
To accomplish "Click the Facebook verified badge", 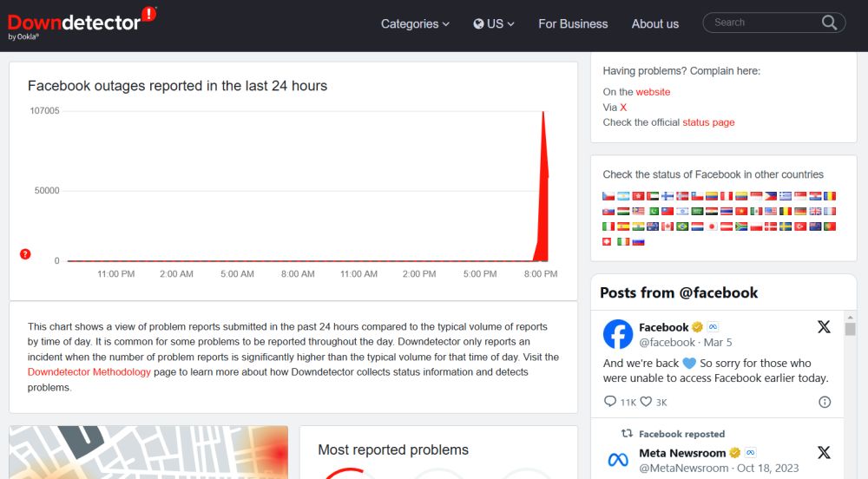I will 698,327.
